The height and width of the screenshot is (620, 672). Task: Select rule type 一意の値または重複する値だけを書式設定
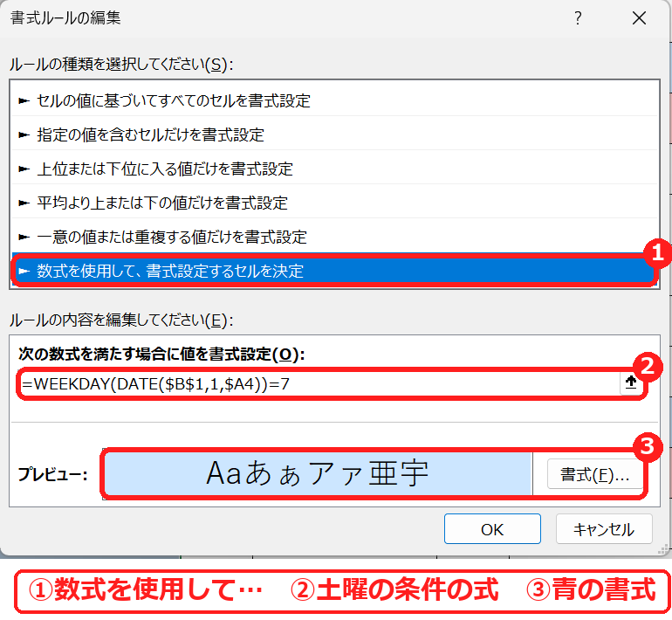[x=334, y=237]
